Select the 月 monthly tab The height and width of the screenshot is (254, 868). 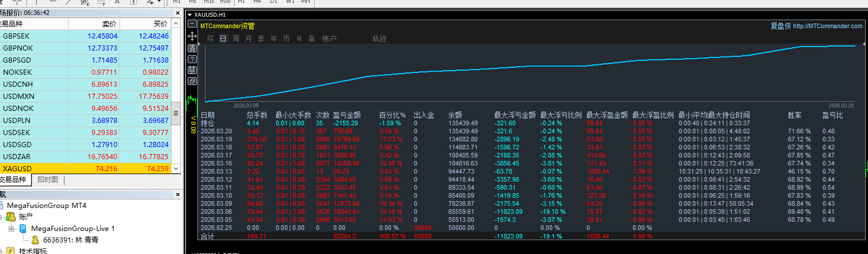click(x=249, y=39)
